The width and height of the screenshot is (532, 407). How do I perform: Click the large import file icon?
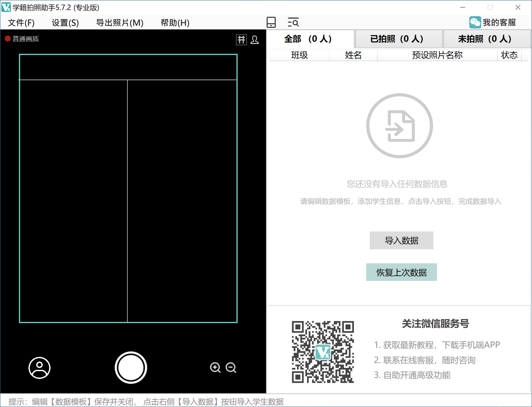[399, 126]
